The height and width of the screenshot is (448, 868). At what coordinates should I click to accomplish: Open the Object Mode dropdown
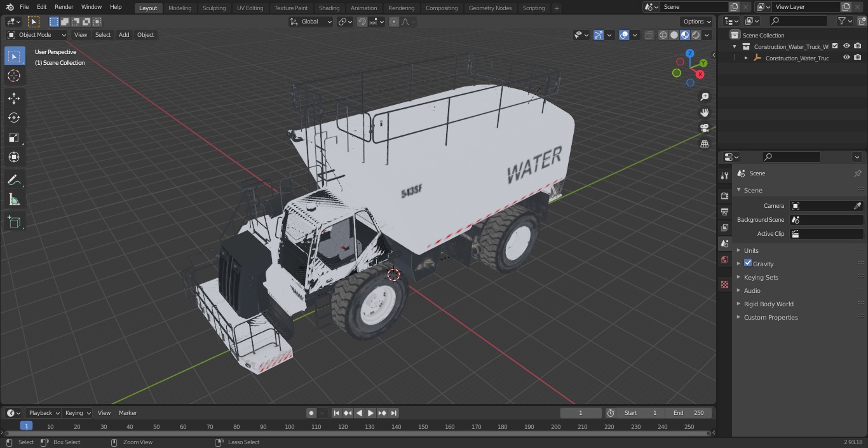[37, 35]
